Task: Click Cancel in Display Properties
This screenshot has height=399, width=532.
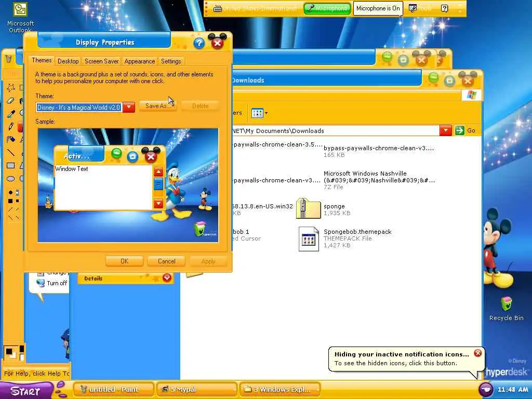Action: pos(167,261)
